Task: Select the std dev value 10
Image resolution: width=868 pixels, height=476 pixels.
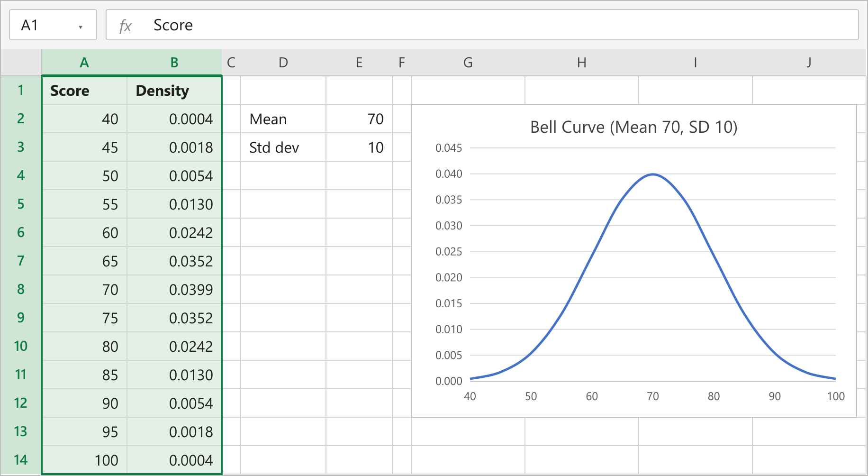Action: click(359, 147)
